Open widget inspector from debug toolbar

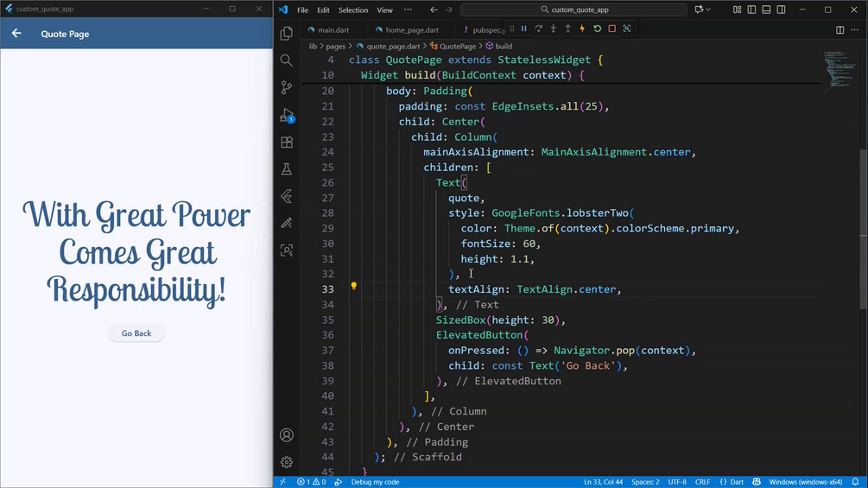pos(627,29)
